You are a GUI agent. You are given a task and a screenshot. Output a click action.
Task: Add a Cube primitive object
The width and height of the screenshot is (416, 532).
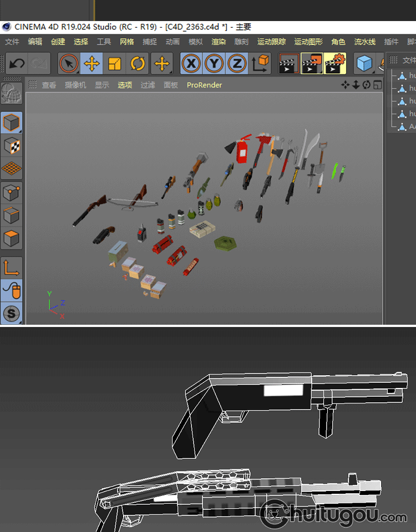364,63
